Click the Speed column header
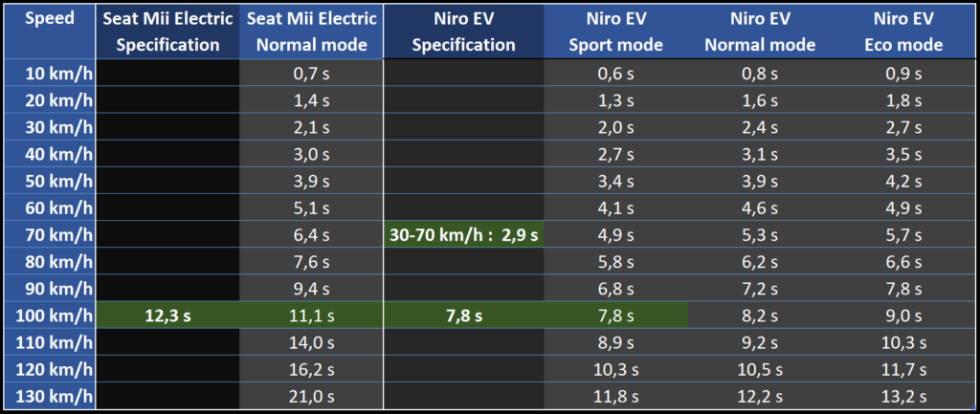This screenshot has width=980, height=414. (x=48, y=19)
